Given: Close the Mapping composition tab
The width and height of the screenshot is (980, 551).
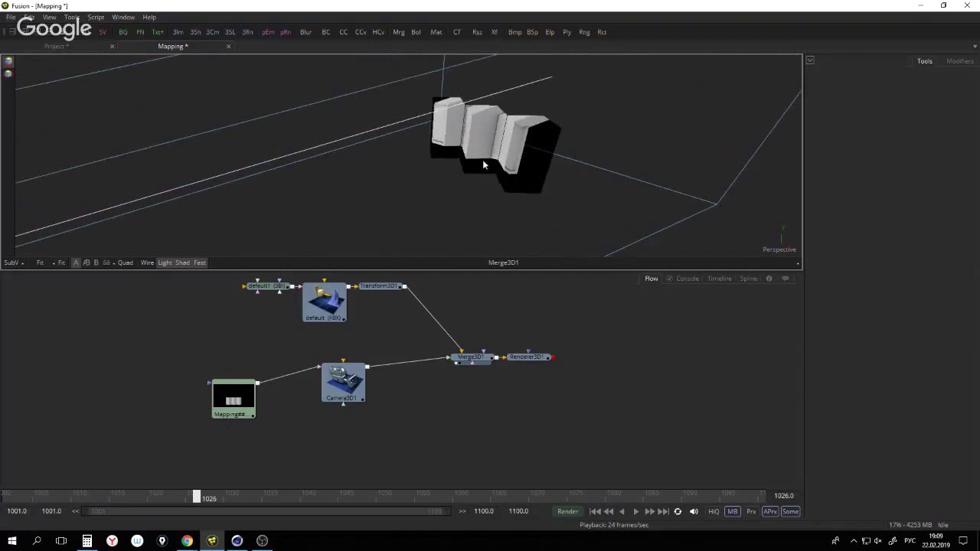Looking at the screenshot, I should [228, 46].
